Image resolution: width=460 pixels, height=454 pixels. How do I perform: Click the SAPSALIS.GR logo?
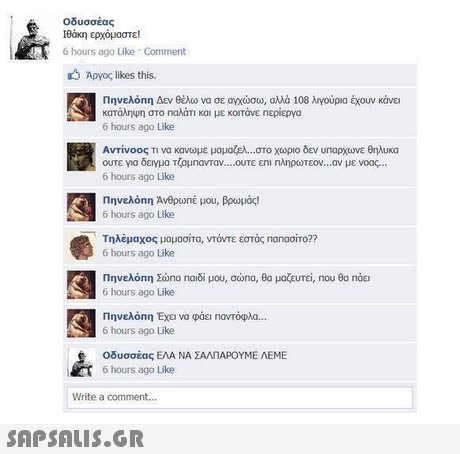pos(75,438)
